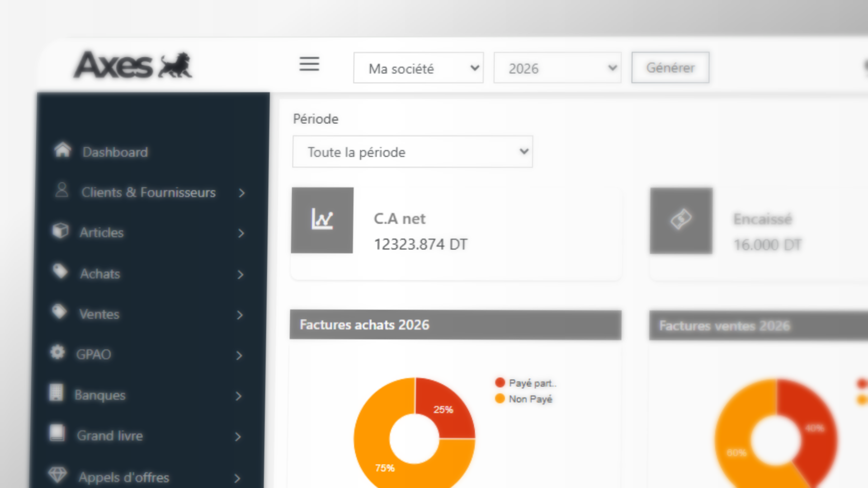Expand the GPAO submenu chevron
The height and width of the screenshot is (488, 868).
(239, 356)
